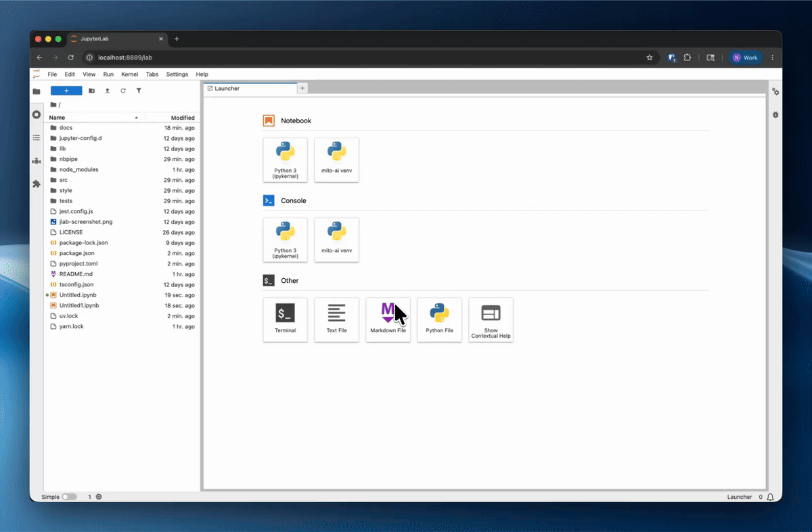812x532 pixels.
Task: Open the Chrome extensions puzzle icon
Action: click(x=687, y=58)
